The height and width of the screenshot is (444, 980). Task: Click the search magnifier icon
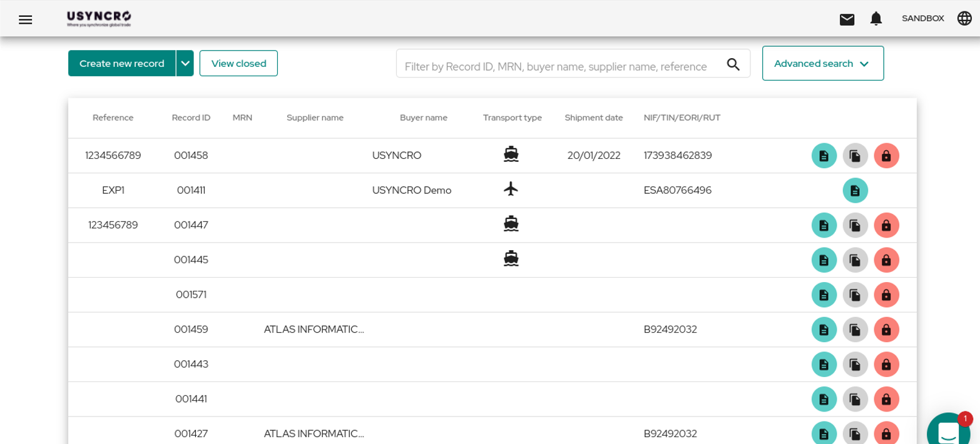tap(733, 64)
